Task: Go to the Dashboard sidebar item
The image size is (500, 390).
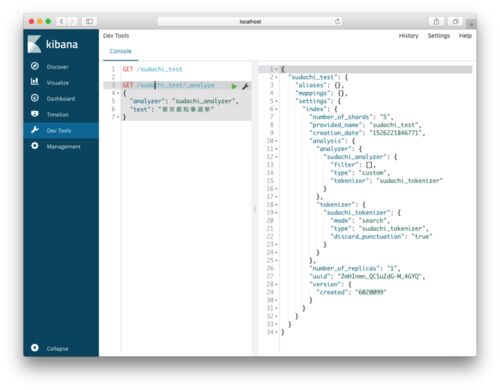Action: [61, 99]
